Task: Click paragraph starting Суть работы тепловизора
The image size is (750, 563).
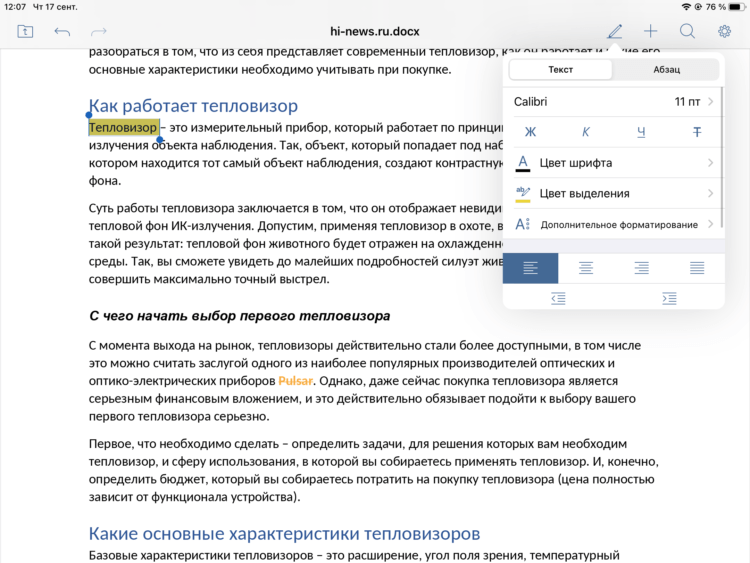Action: [x=296, y=243]
